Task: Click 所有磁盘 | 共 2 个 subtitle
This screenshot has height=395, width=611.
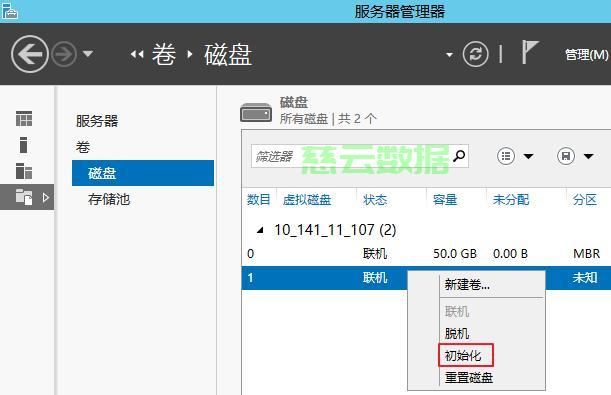Action: pyautogui.click(x=328, y=119)
